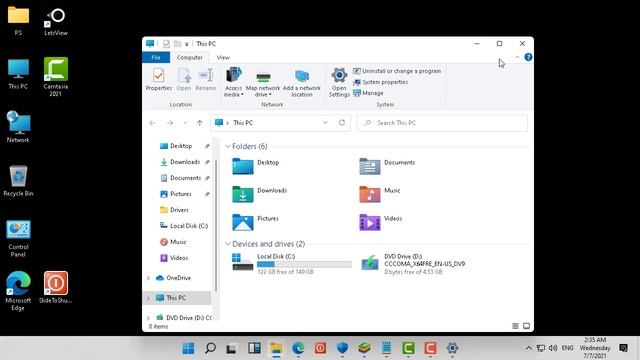Select Downloads in navigation pane

pos(184,162)
